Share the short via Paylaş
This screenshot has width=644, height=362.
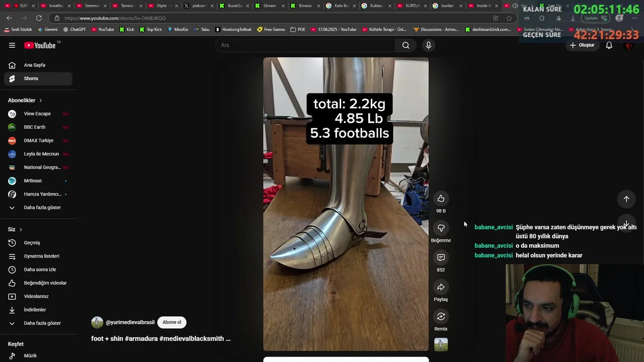tap(441, 287)
